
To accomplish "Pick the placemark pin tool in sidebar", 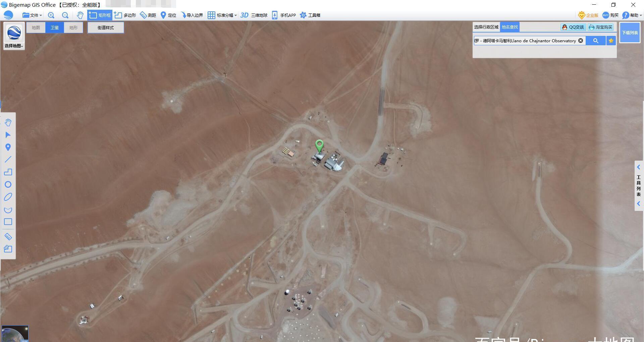I will (8, 147).
